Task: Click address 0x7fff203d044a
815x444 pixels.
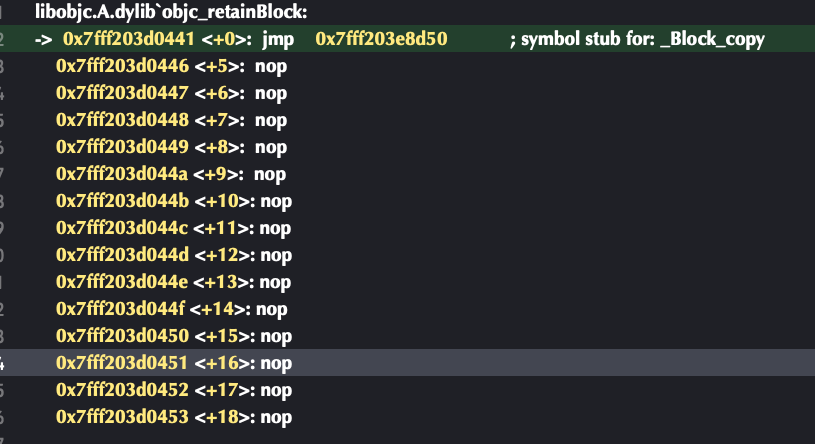Action: tap(122, 174)
